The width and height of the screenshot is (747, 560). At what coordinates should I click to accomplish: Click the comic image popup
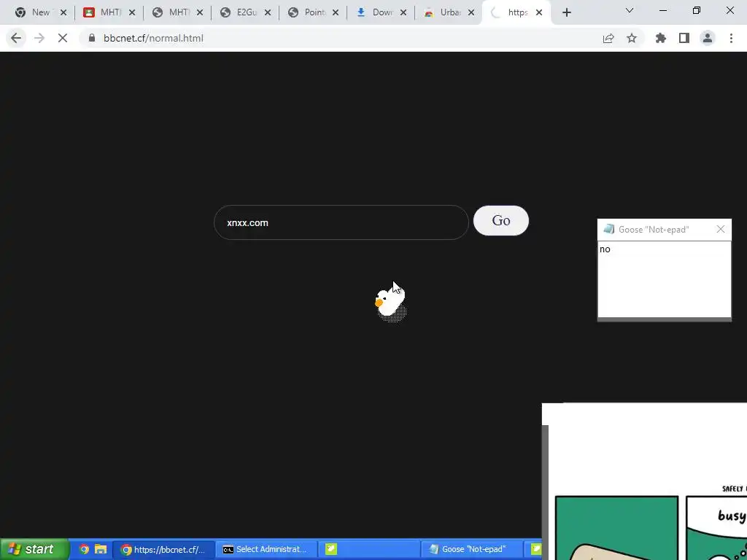tap(645, 481)
